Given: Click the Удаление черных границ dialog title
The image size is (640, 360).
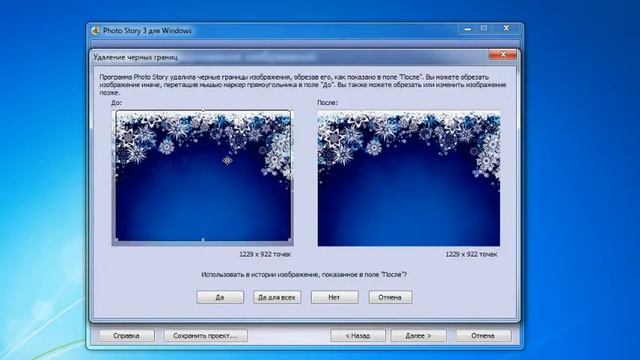Looking at the screenshot, I should 136,58.
